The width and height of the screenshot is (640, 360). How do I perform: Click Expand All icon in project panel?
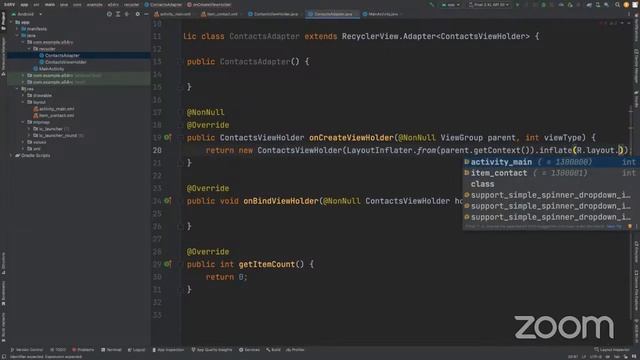click(118, 14)
